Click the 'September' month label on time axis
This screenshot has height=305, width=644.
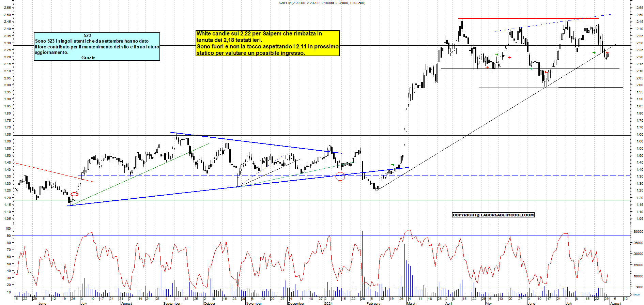(x=172, y=303)
